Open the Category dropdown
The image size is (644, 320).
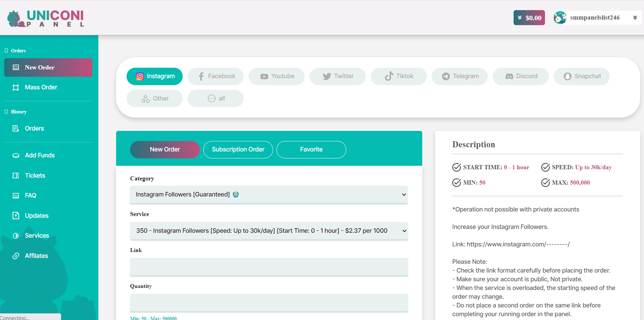click(268, 195)
